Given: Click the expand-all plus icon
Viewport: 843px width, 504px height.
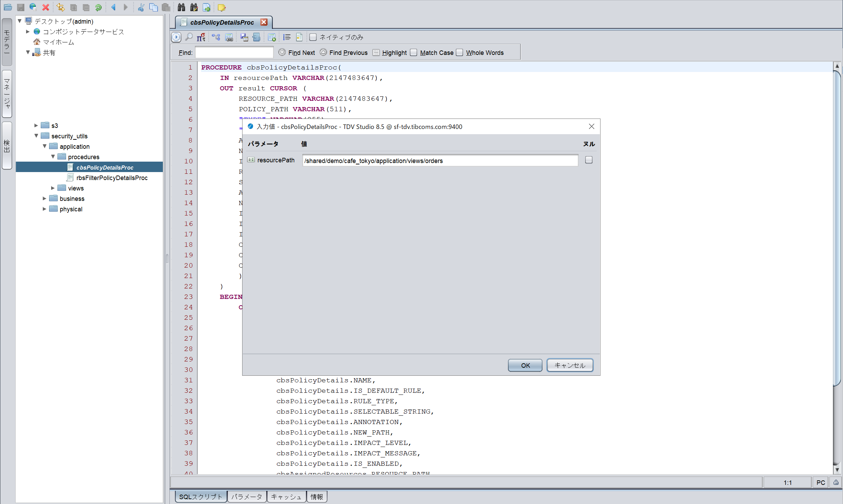Looking at the screenshot, I should (73, 7).
